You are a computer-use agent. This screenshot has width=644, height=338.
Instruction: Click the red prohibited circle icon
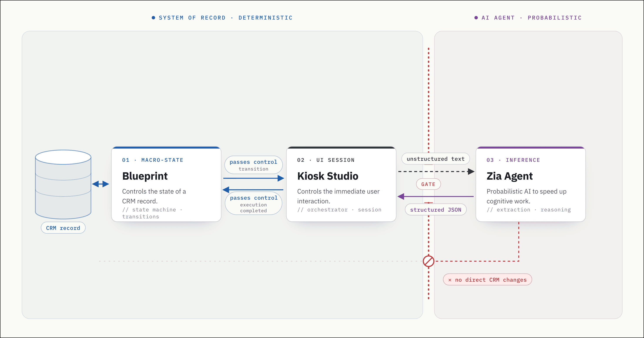[x=429, y=261]
